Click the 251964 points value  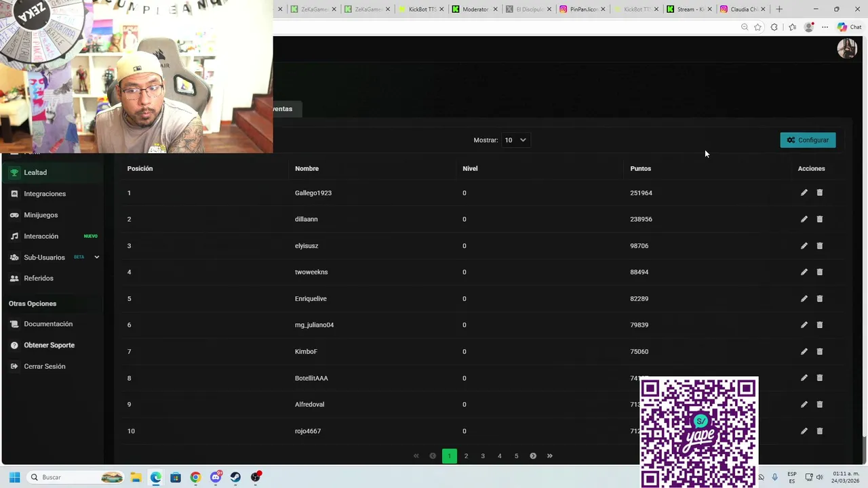(x=641, y=193)
